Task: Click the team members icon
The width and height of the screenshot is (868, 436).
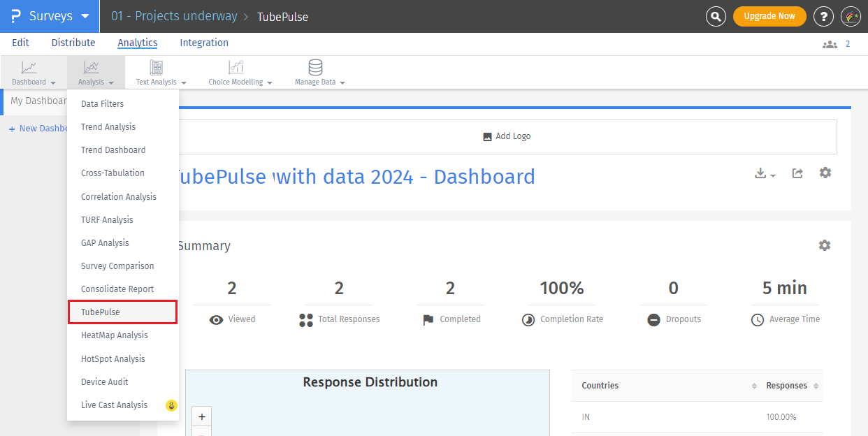Action: coord(830,44)
